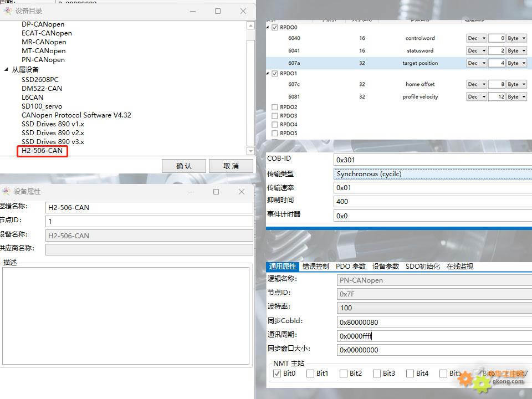Viewport: 532px width, 399px height.
Task: Switch to the PDO 参数 tab
Action: 351,267
